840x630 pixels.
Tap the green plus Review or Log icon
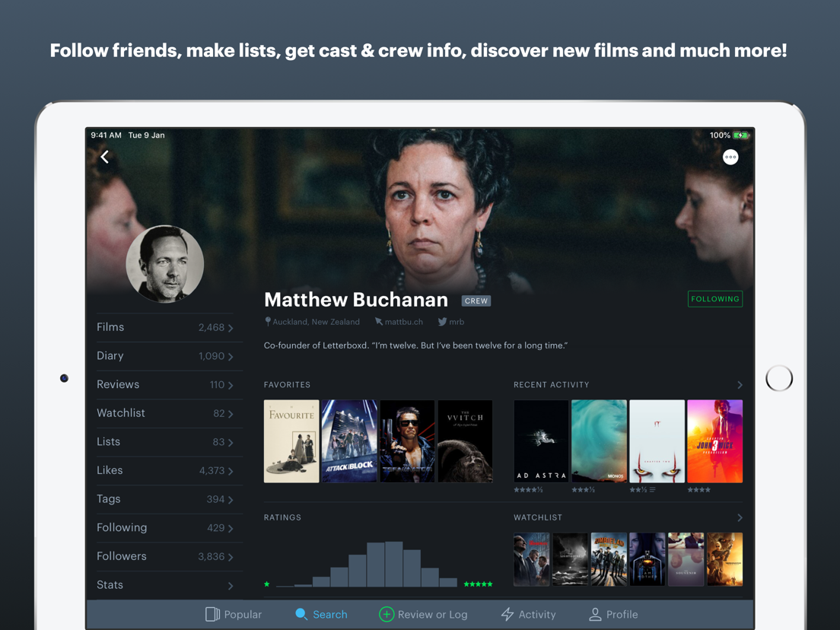click(387, 614)
